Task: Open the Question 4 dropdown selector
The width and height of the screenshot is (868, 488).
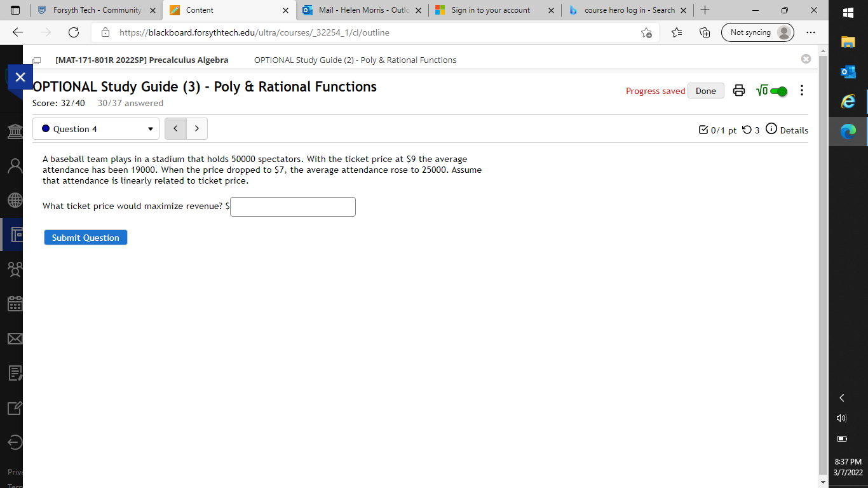Action: pos(96,129)
